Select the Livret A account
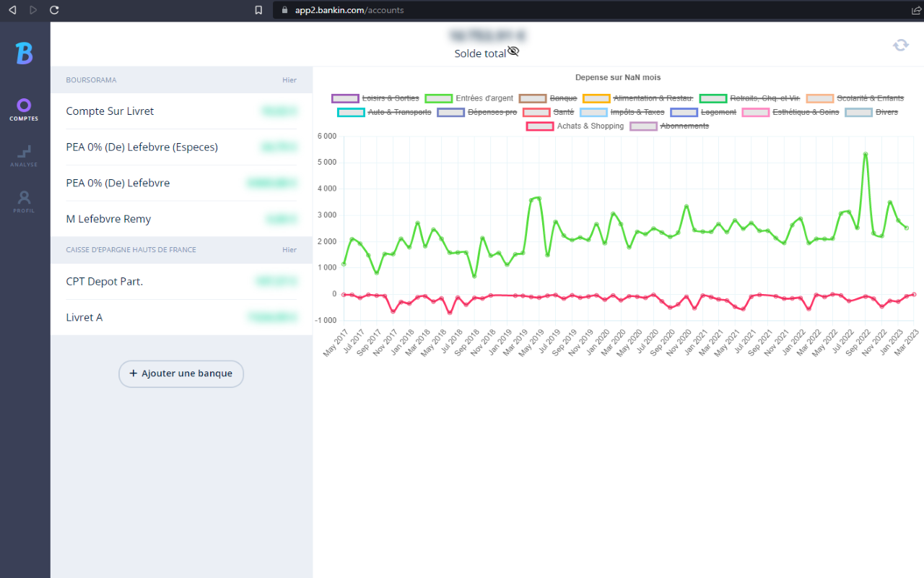This screenshot has height=578, width=924. tap(84, 317)
